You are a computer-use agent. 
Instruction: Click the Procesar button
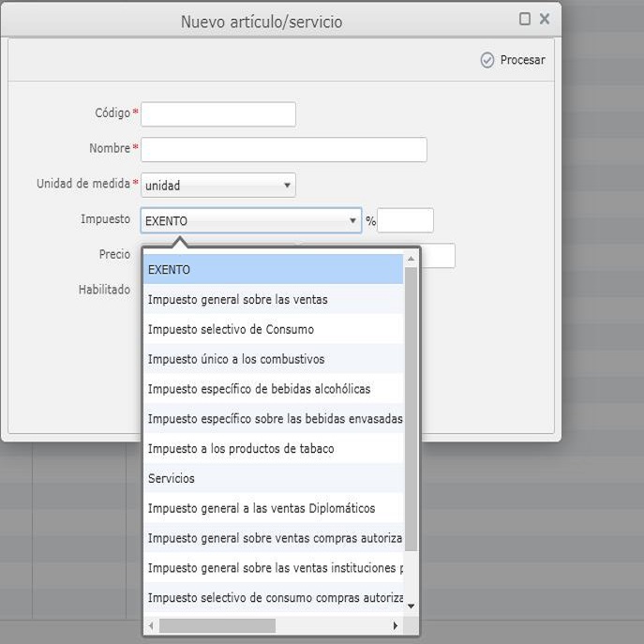(x=513, y=60)
